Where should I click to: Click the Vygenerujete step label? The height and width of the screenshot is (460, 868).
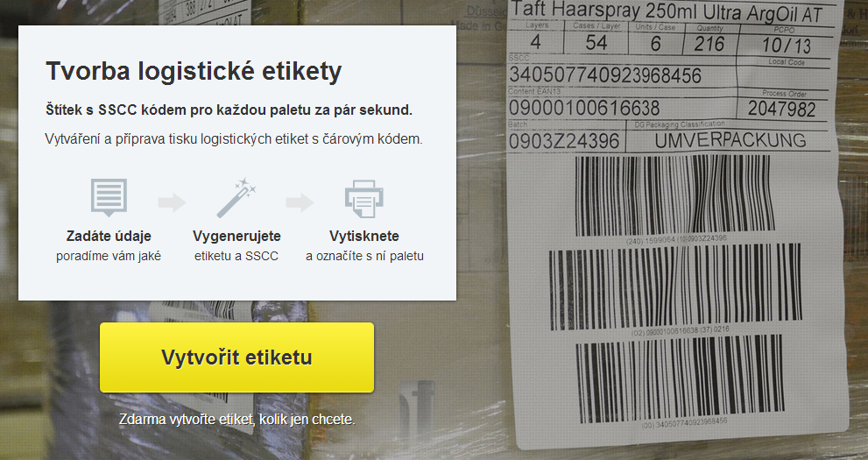237,237
